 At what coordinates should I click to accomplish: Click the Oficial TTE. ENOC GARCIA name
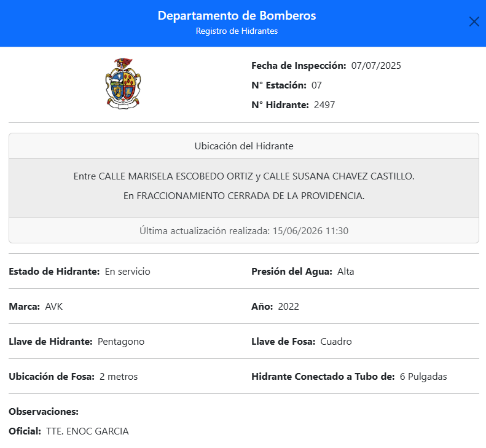(87, 431)
